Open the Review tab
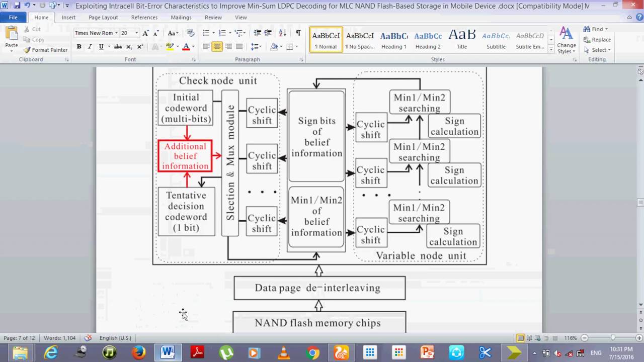The image size is (644, 362). pyautogui.click(x=213, y=18)
